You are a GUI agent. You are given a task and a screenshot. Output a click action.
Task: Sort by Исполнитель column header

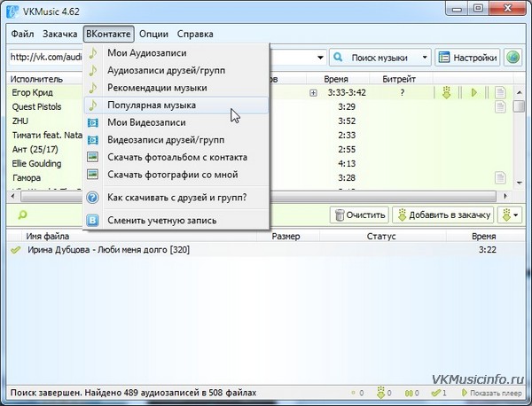point(36,79)
